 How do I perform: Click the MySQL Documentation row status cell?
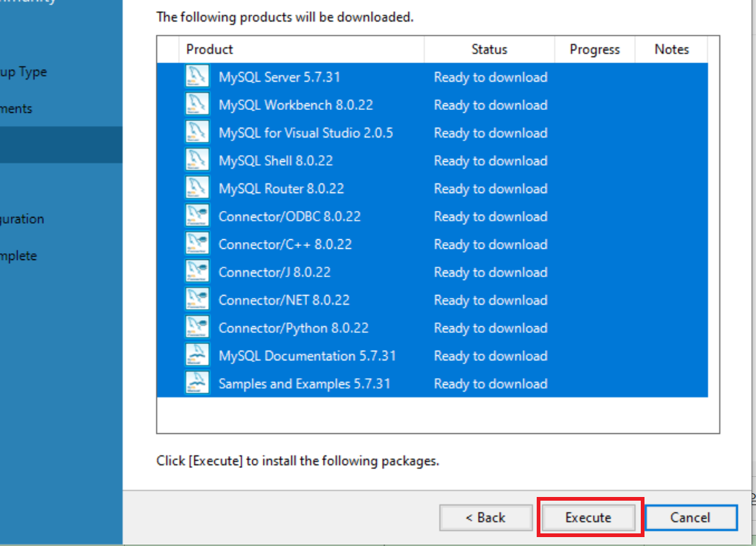[491, 356]
